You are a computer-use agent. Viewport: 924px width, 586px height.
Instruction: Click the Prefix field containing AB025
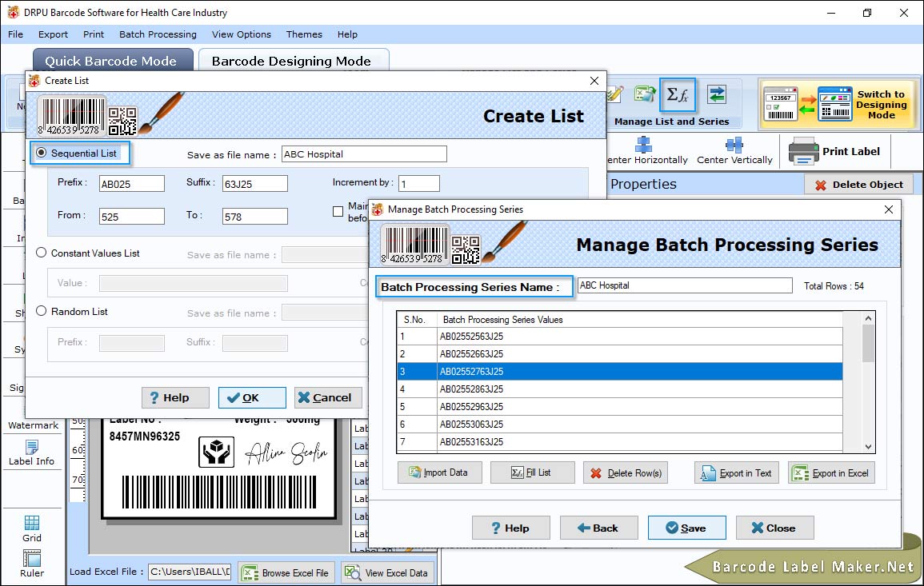132,184
